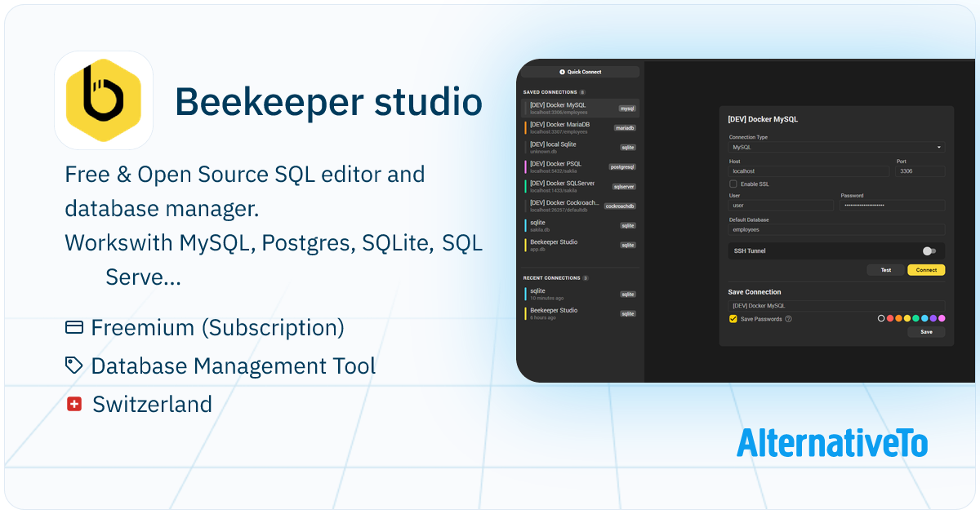Select the Beekeeper Studio app.db saved connection
The height and width of the screenshot is (514, 980).
pyautogui.click(x=581, y=246)
